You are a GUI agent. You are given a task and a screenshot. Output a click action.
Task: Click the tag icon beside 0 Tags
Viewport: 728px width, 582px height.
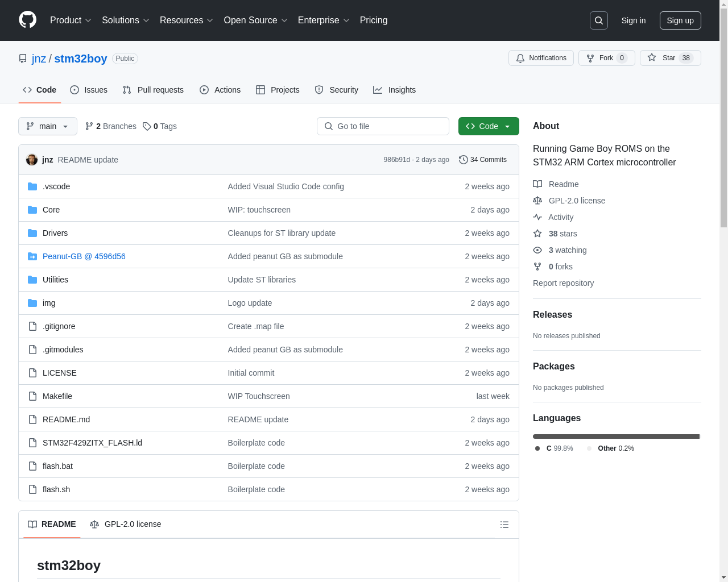click(147, 126)
